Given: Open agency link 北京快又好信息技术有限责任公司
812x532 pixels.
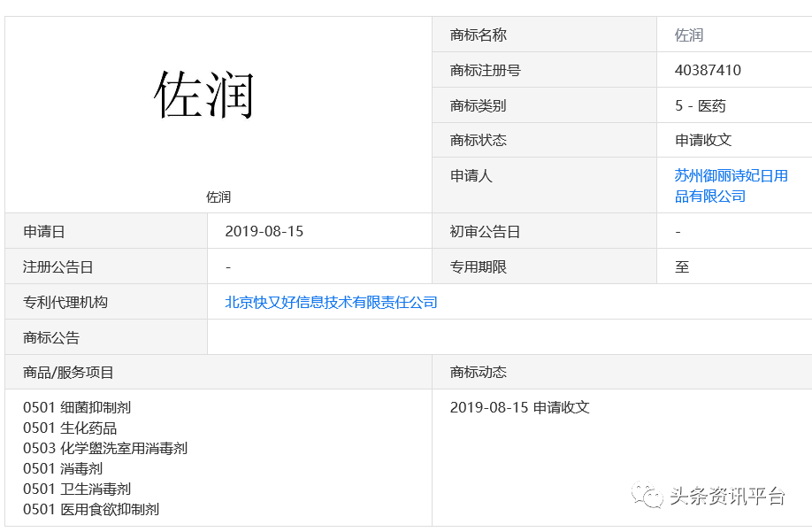Looking at the screenshot, I should click(331, 302).
